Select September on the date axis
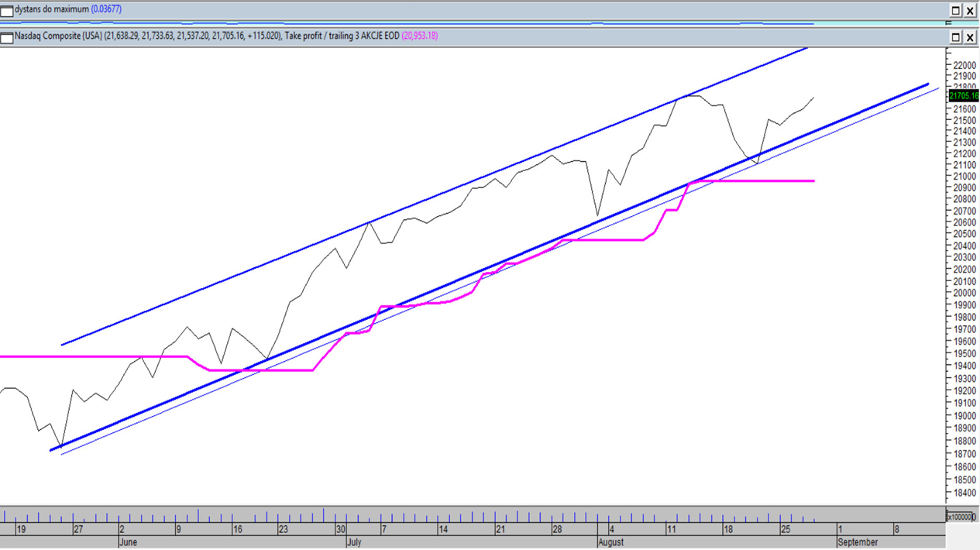 (x=858, y=542)
